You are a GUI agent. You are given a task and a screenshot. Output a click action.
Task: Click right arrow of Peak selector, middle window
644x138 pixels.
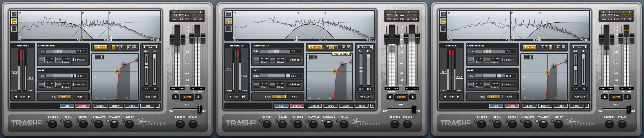pyautogui.click(x=243, y=97)
